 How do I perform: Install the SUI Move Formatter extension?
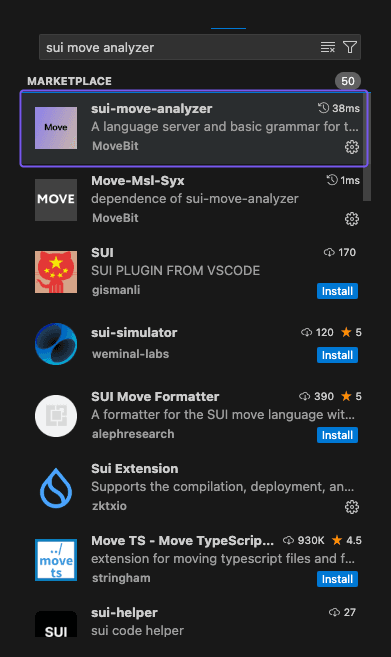337,435
